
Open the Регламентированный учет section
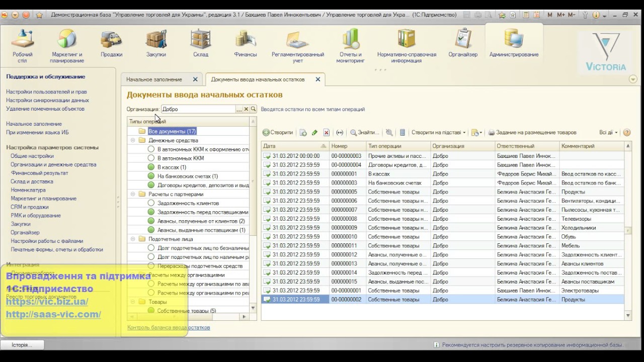298,45
